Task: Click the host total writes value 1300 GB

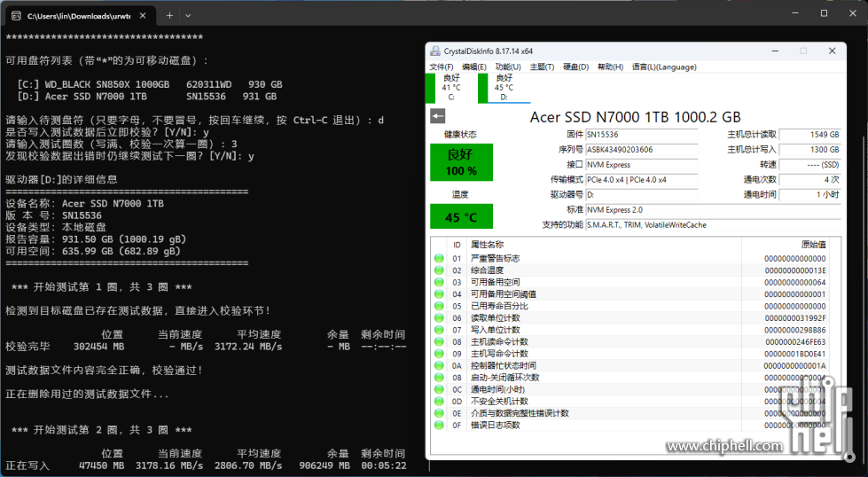Action: (809, 150)
